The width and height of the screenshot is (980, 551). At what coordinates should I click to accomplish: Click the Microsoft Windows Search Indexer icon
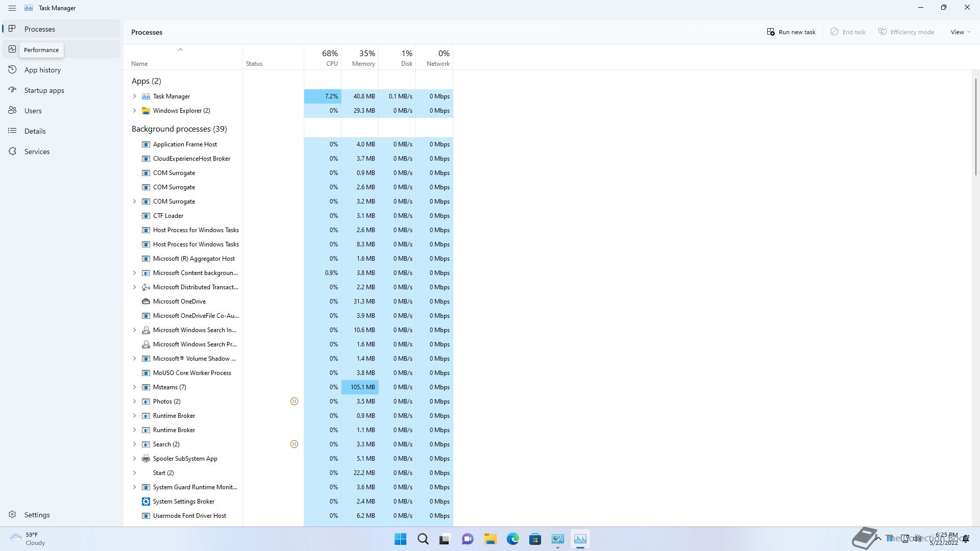coord(146,330)
